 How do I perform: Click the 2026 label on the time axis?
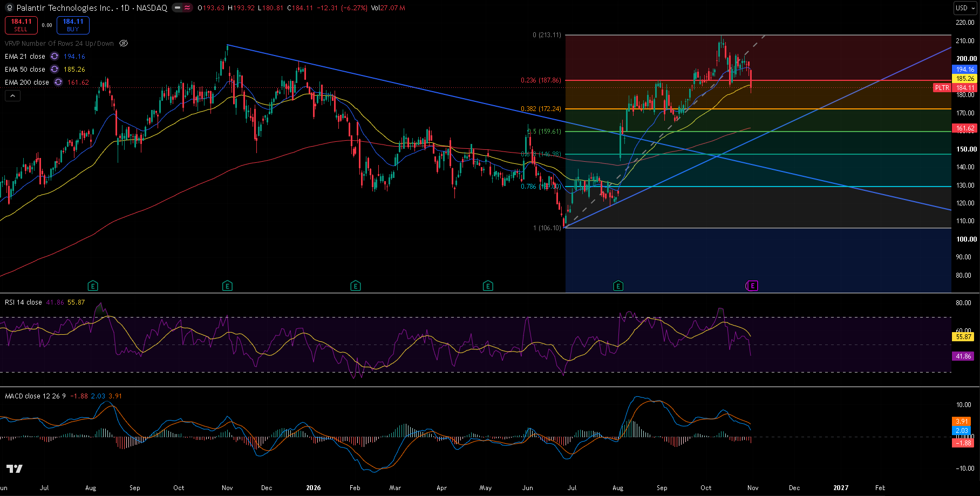[313, 488]
